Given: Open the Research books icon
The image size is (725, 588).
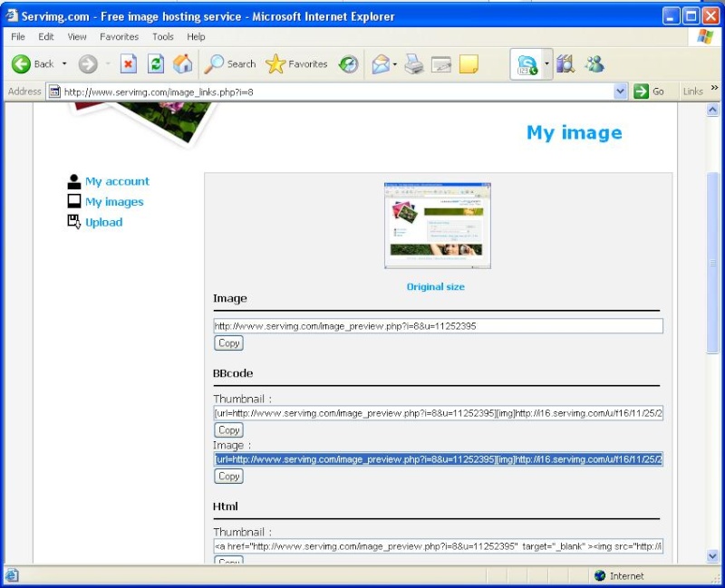Looking at the screenshot, I should (565, 63).
